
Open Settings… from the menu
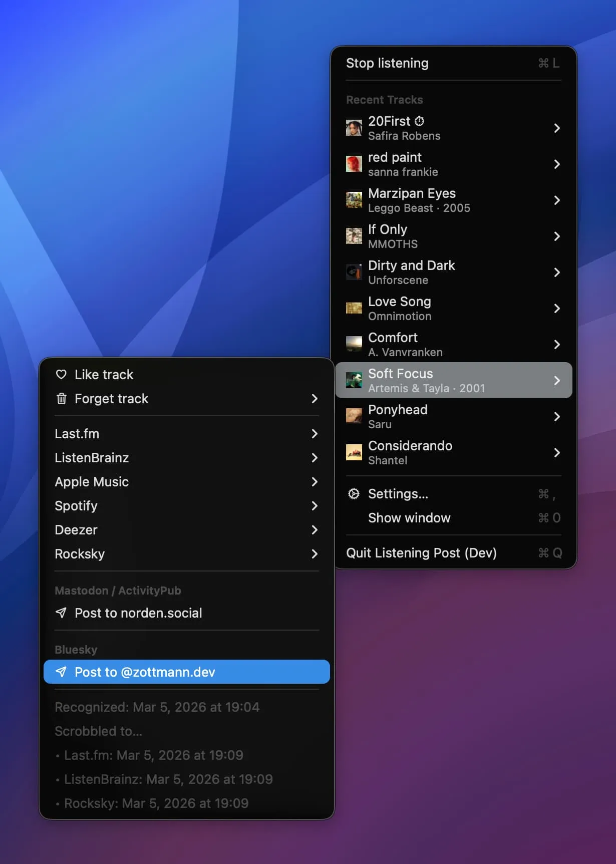pos(454,494)
